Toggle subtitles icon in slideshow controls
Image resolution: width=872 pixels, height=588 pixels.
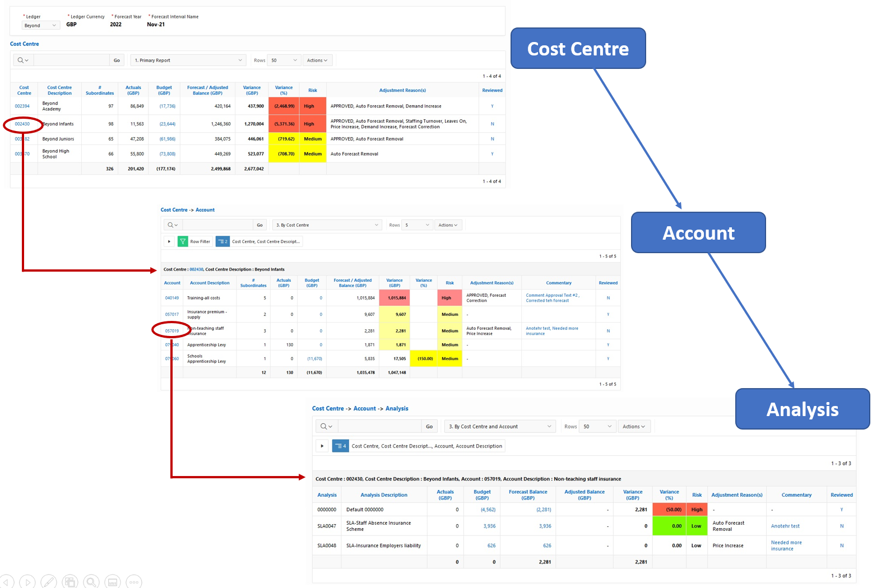(x=113, y=582)
